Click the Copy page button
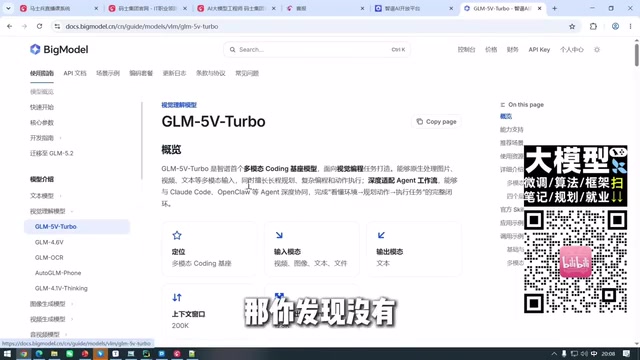This screenshot has height=360, width=640. (436, 122)
